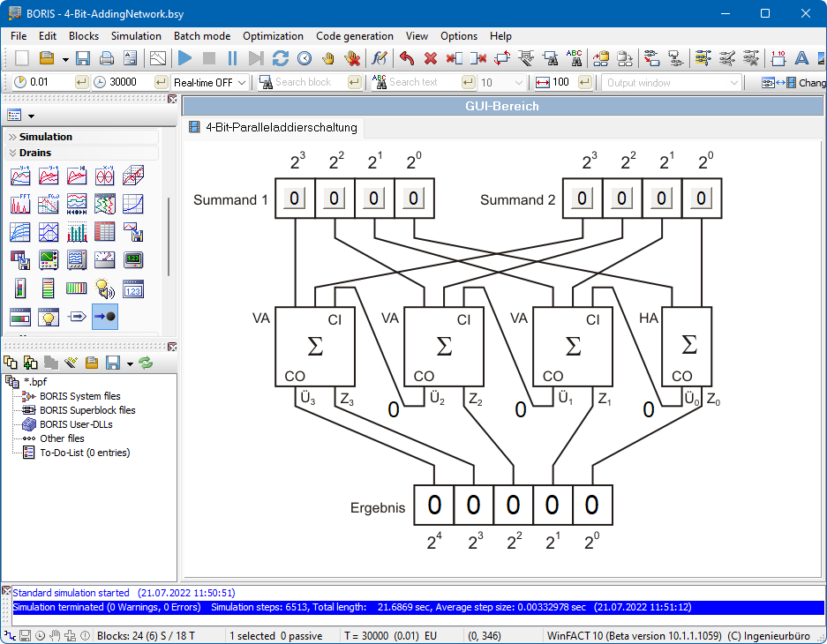Select the bar chart drain block icon
This screenshot has height=644, width=827.
click(77, 232)
